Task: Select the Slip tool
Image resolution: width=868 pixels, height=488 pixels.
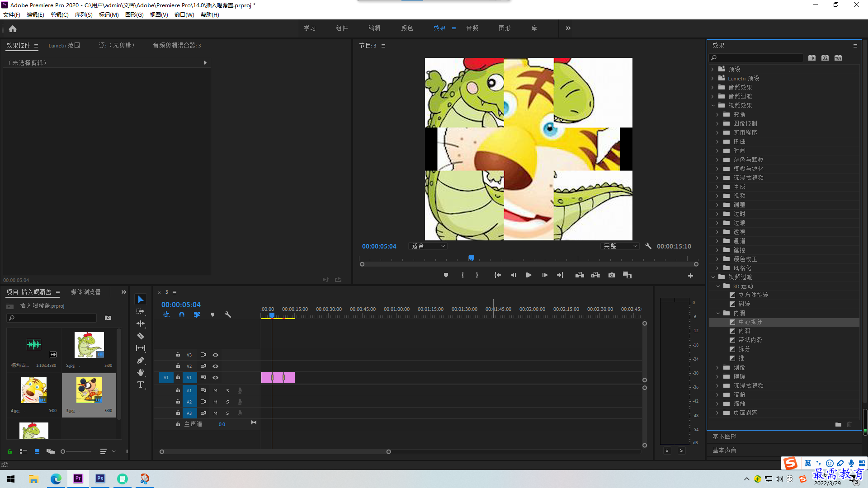Action: tap(141, 348)
